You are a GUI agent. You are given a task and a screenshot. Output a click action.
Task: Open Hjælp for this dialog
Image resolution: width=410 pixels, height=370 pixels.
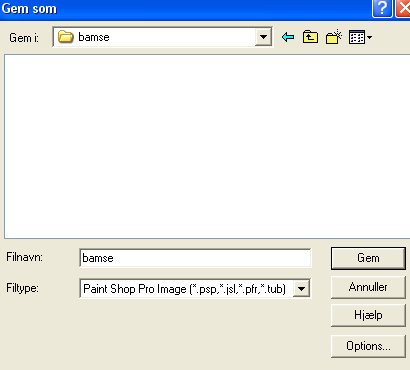(368, 315)
